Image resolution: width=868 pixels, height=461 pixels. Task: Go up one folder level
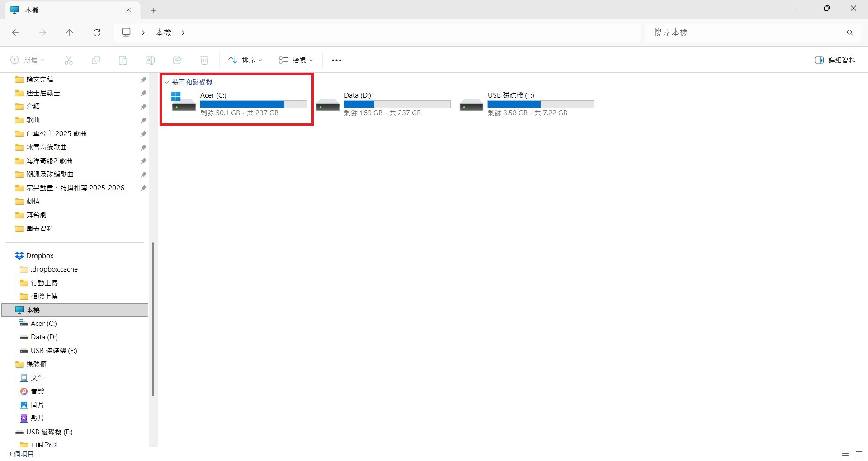(x=70, y=33)
